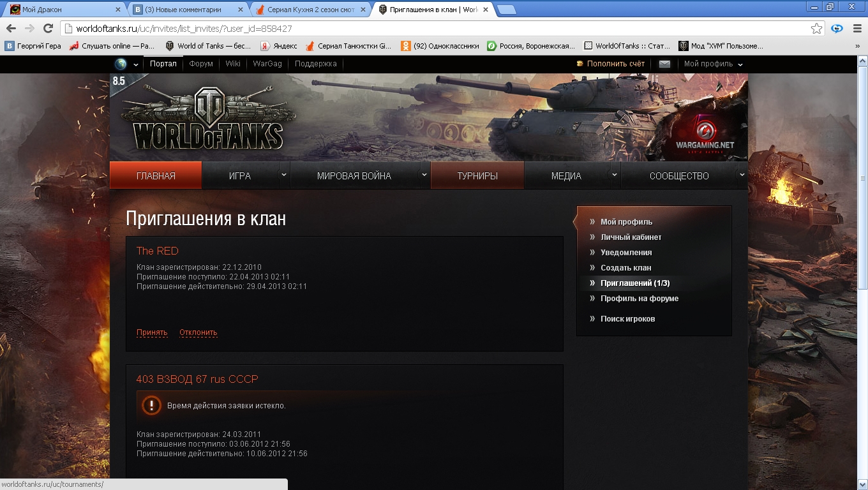Bookmark this page with the star icon
The image size is (868, 490).
pyautogui.click(x=816, y=29)
